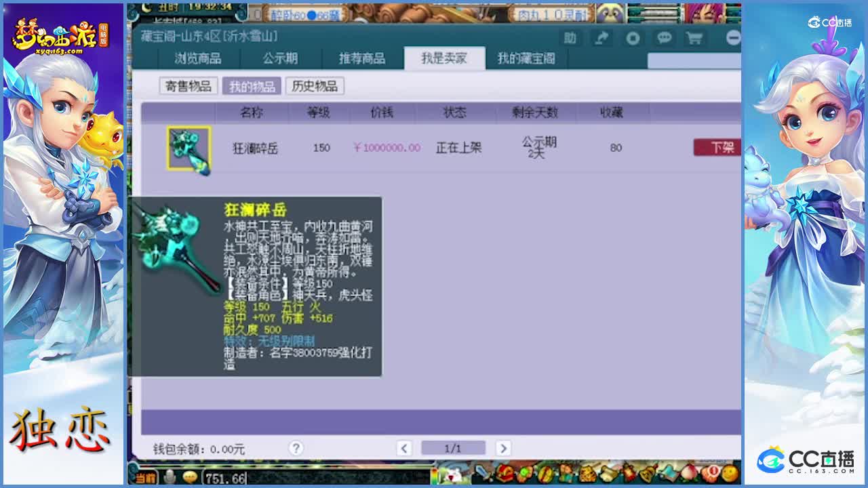Click the 剩余天数 column header
The width and height of the screenshot is (868, 488).
point(535,113)
